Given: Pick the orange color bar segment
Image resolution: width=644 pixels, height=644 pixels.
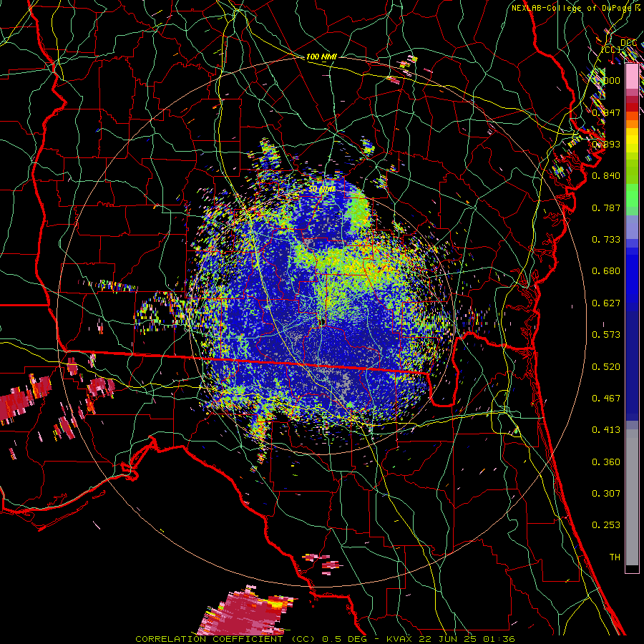Looking at the screenshot, I should point(632,124).
